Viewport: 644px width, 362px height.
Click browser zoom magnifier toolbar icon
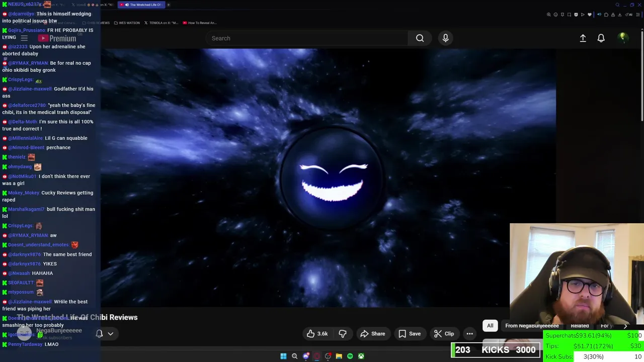[x=549, y=15]
